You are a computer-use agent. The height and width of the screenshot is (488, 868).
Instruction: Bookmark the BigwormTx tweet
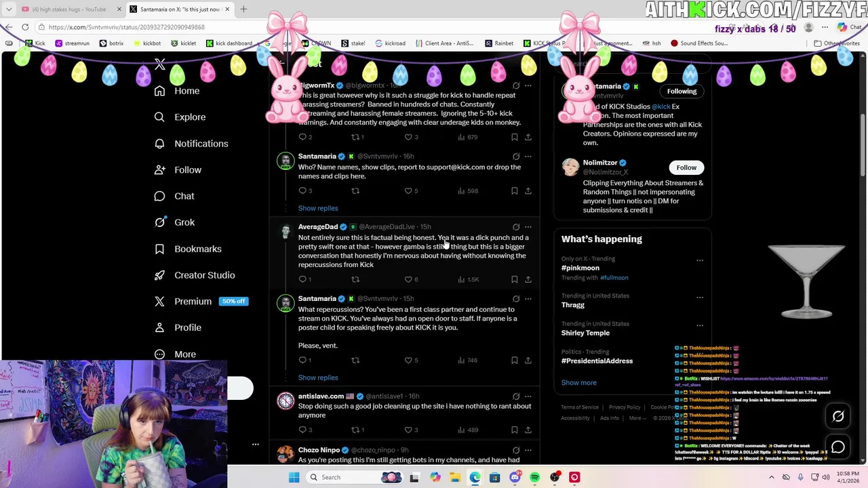515,137
